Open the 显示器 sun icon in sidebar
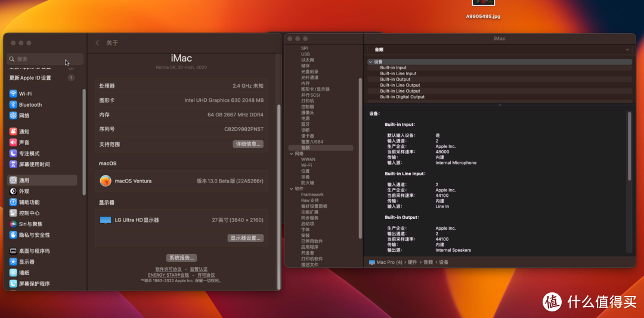 point(13,262)
